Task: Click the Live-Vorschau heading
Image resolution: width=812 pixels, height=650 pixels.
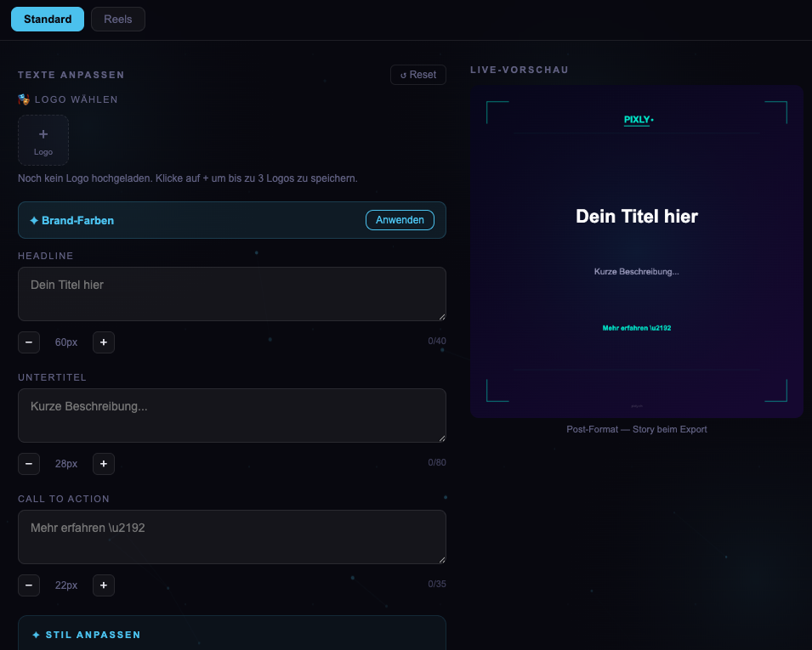Action: [x=520, y=70]
